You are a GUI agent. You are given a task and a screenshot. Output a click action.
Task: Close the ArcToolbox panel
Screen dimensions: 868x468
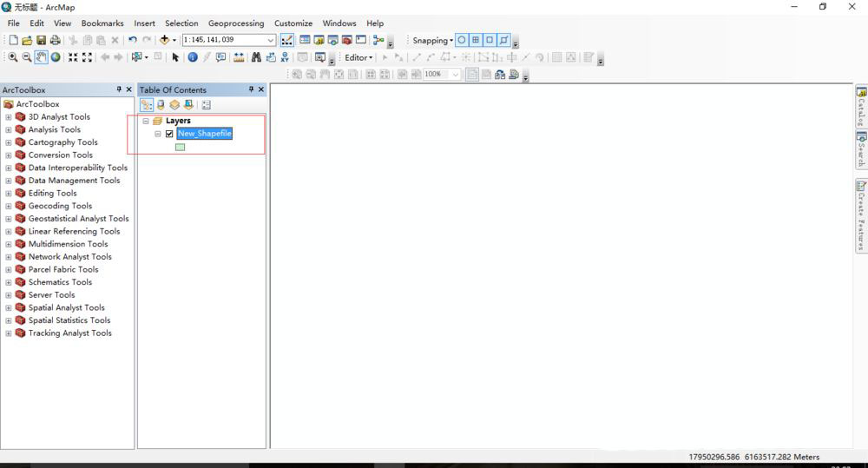[129, 89]
